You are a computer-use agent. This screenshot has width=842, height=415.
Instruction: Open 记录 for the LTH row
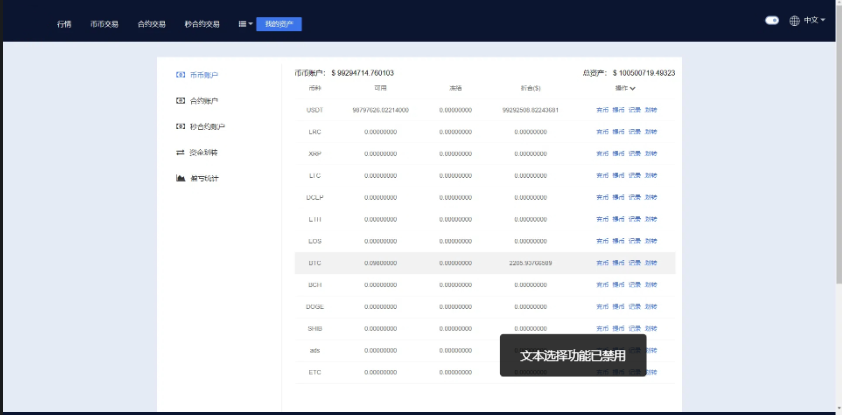[635, 219]
